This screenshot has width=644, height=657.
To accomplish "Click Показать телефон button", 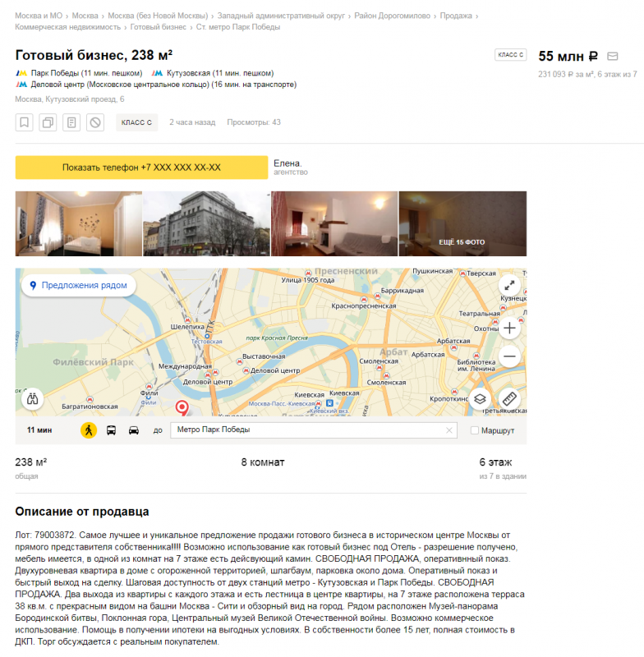I will [x=141, y=168].
